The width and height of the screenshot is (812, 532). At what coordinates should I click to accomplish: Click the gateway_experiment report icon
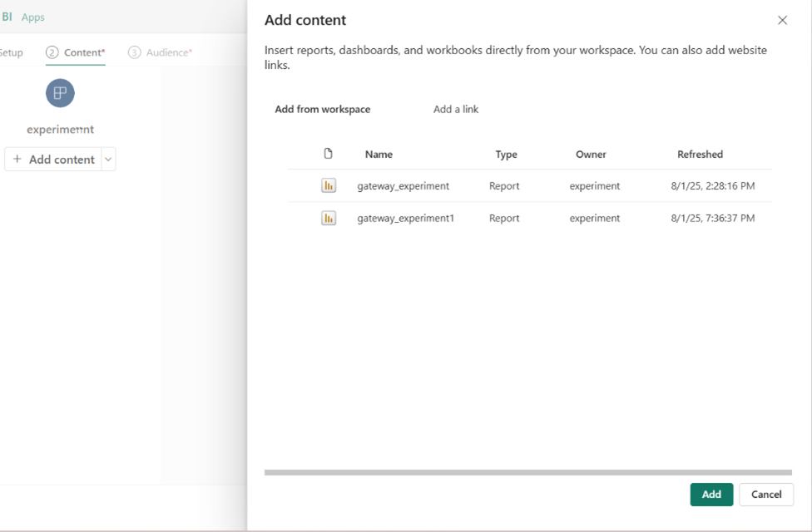pos(329,186)
